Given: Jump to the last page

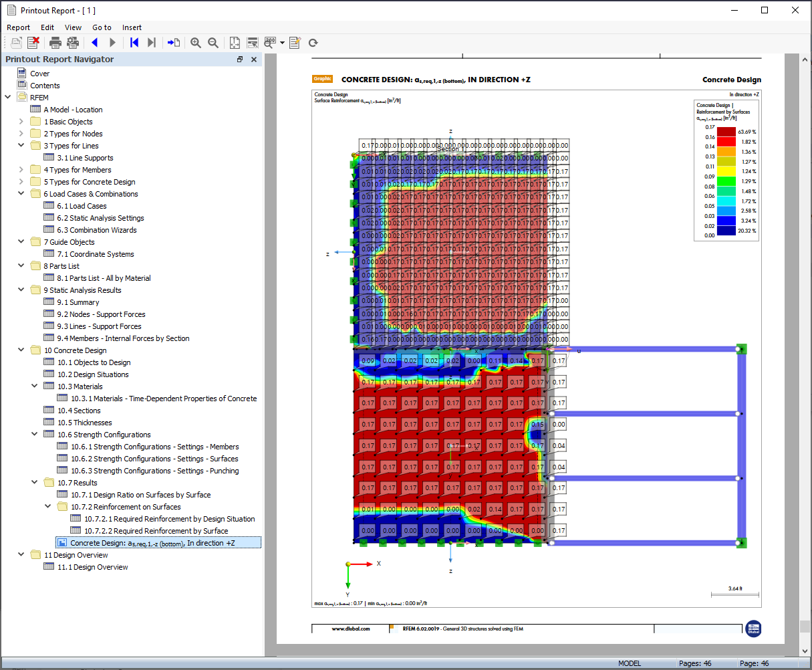Looking at the screenshot, I should click(152, 43).
